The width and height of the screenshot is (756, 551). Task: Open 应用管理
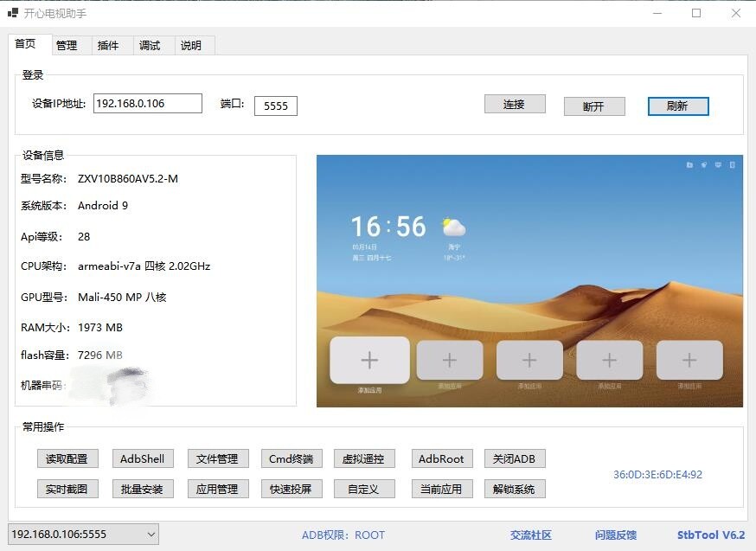218,489
